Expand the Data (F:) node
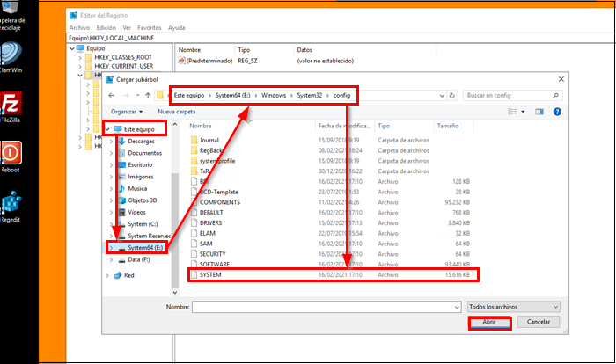This screenshot has height=364, width=616. [111, 259]
